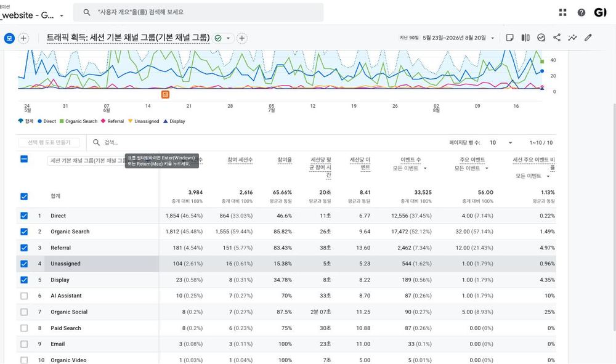Open the date range picker dropdown
This screenshot has width=616, height=364.
pos(493,38)
